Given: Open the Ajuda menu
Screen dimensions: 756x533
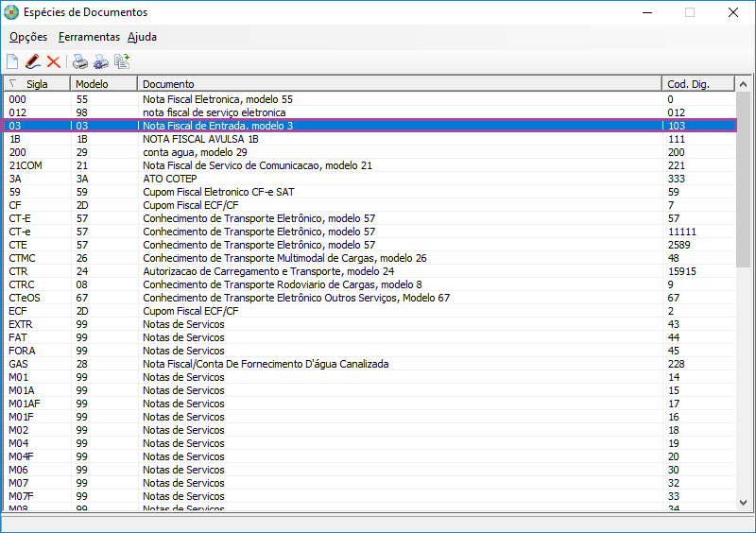Looking at the screenshot, I should pyautogui.click(x=142, y=37).
